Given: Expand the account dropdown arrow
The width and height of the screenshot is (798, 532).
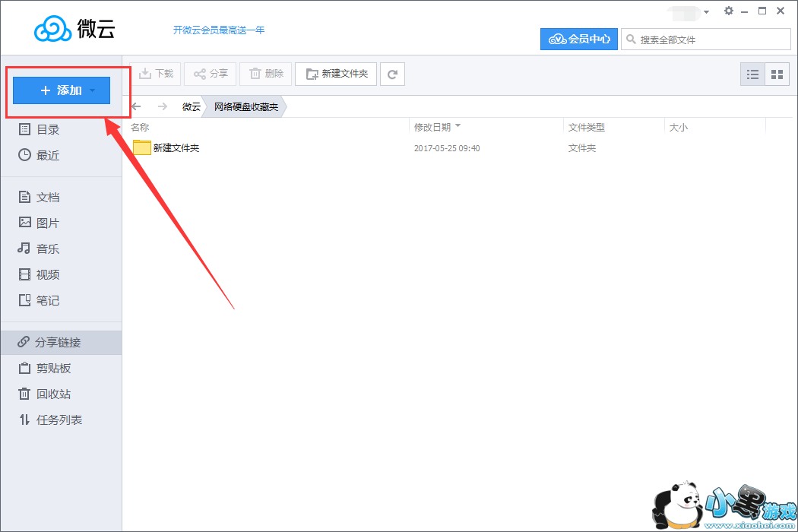Looking at the screenshot, I should coord(706,12).
